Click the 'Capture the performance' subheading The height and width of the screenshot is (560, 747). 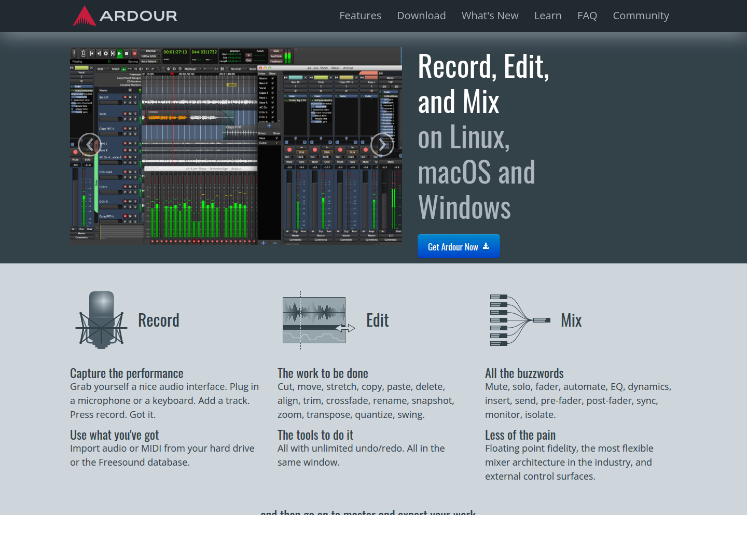pyautogui.click(x=127, y=373)
